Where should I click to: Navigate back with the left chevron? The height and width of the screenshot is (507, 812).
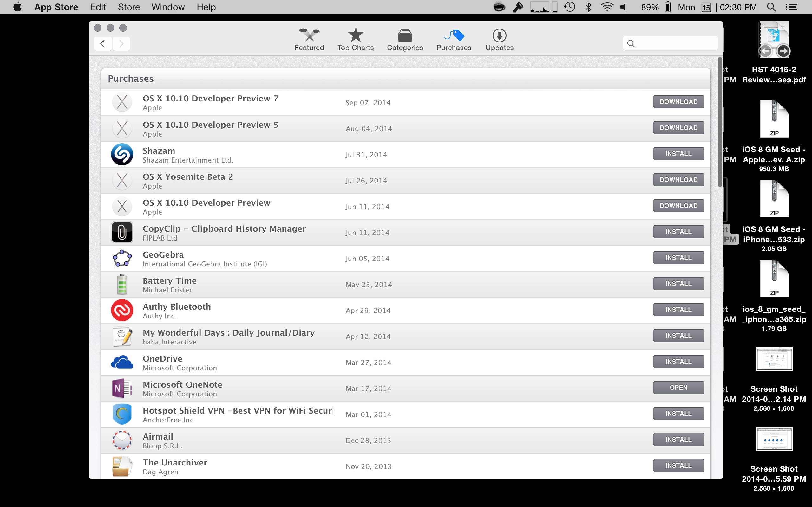click(103, 44)
